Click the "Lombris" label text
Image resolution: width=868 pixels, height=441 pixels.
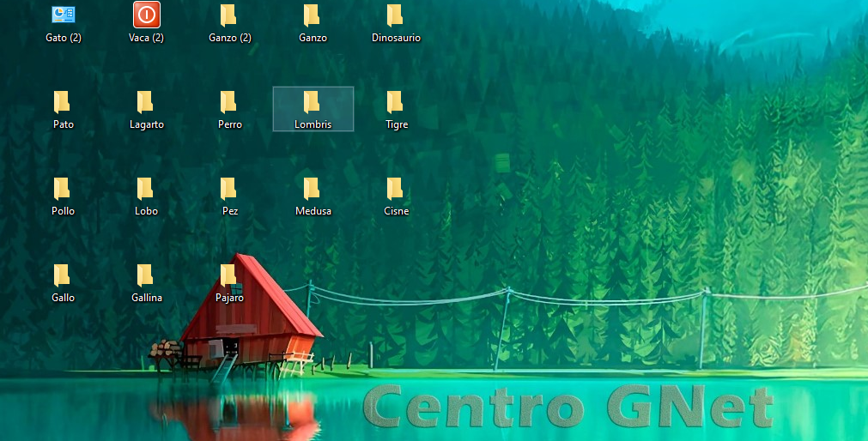pyautogui.click(x=313, y=124)
